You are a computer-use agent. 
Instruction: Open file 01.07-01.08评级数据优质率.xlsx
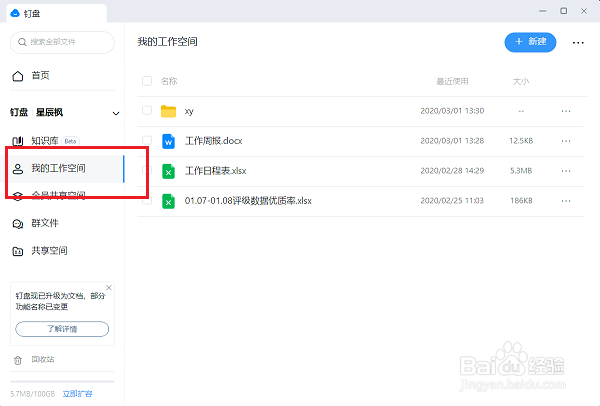click(x=248, y=201)
